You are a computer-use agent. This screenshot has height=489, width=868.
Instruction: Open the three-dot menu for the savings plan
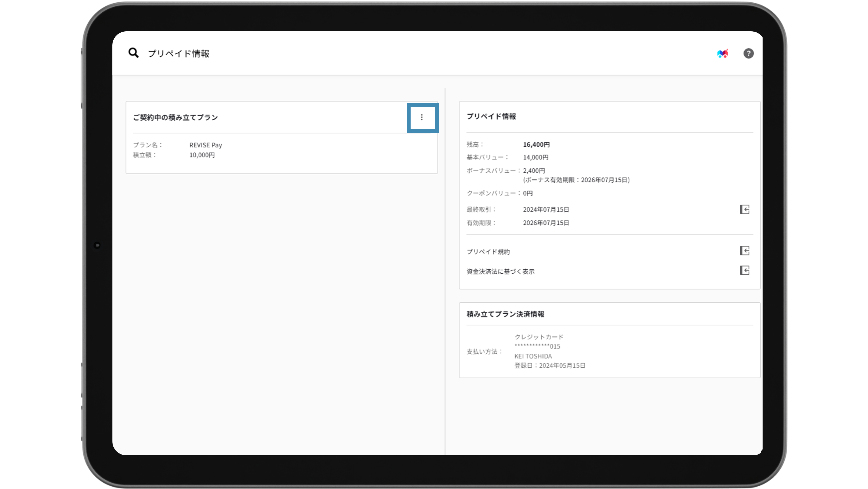coord(422,117)
